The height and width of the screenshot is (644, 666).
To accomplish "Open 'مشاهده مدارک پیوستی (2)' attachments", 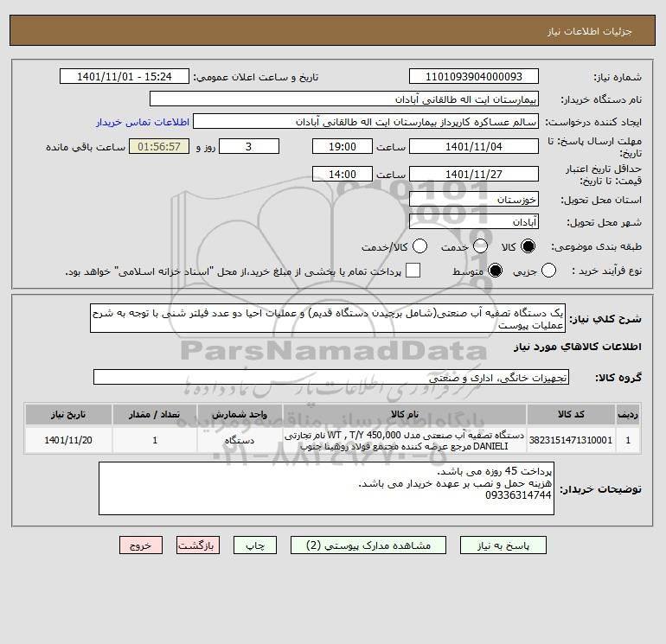I will point(368,545).
